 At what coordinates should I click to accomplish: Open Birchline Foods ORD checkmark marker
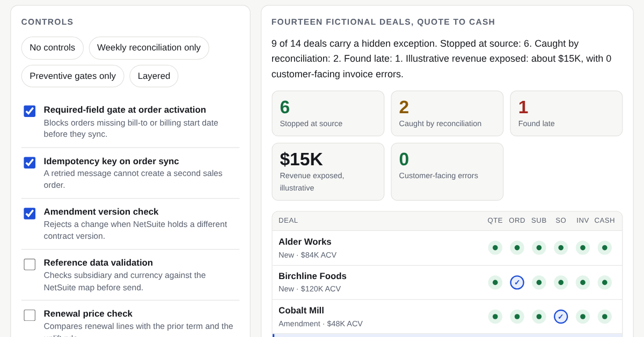click(x=517, y=282)
